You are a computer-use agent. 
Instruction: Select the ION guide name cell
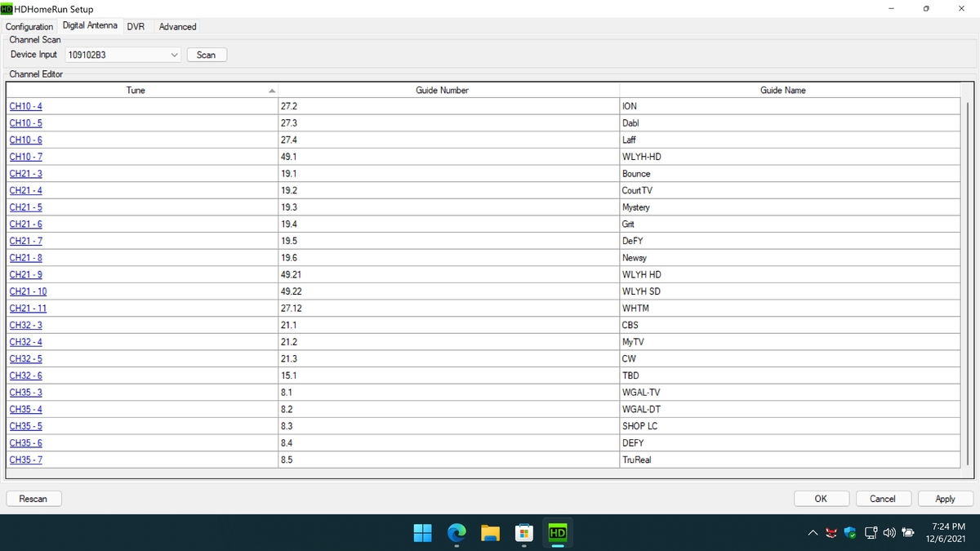click(790, 106)
